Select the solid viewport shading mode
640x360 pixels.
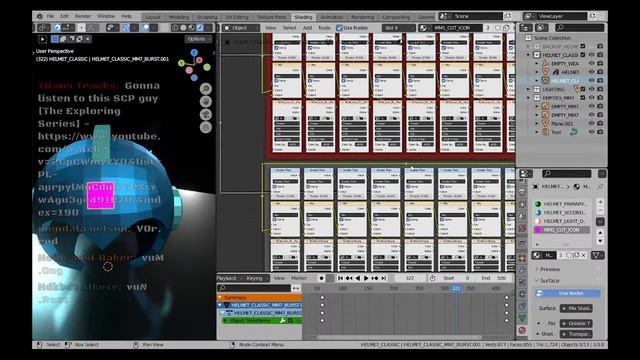(183, 28)
